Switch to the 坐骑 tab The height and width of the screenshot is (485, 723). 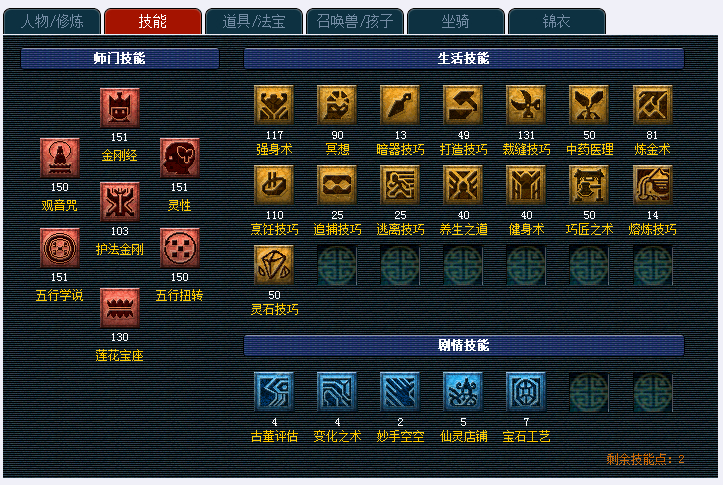(x=456, y=21)
